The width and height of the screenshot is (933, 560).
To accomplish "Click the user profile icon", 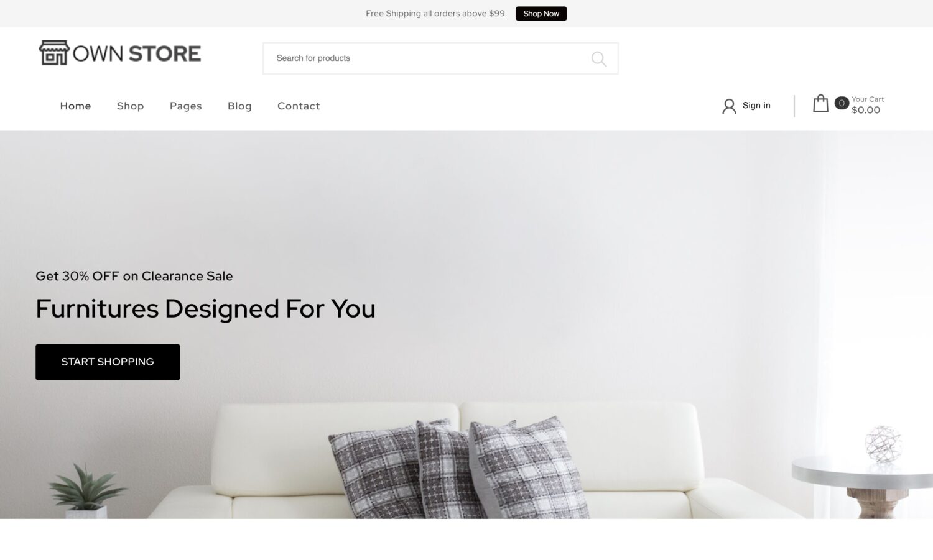I will pyautogui.click(x=729, y=106).
